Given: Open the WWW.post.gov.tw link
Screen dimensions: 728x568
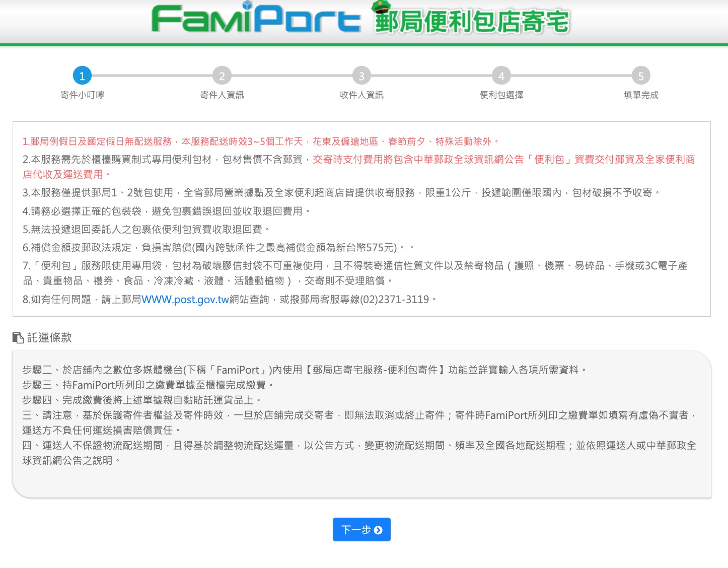Looking at the screenshot, I should (x=185, y=300).
